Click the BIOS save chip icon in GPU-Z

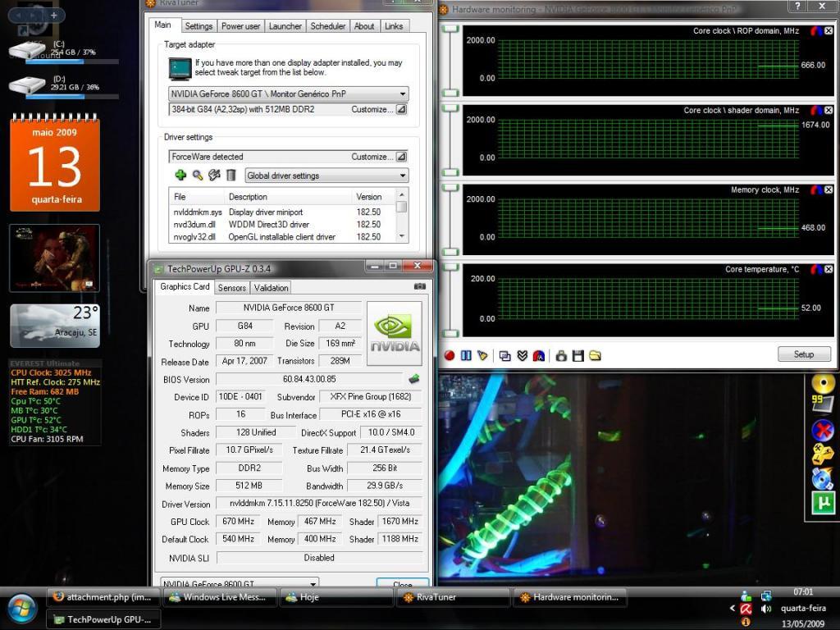[x=414, y=379]
